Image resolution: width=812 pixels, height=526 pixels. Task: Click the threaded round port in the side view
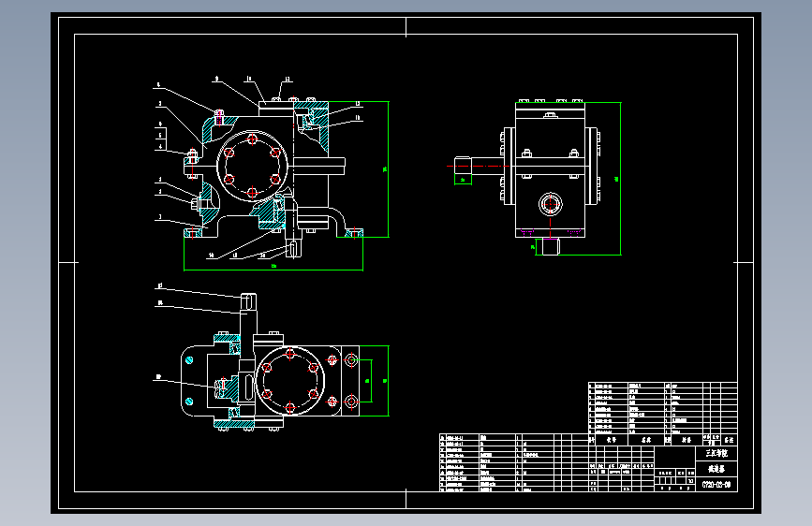[551, 203]
